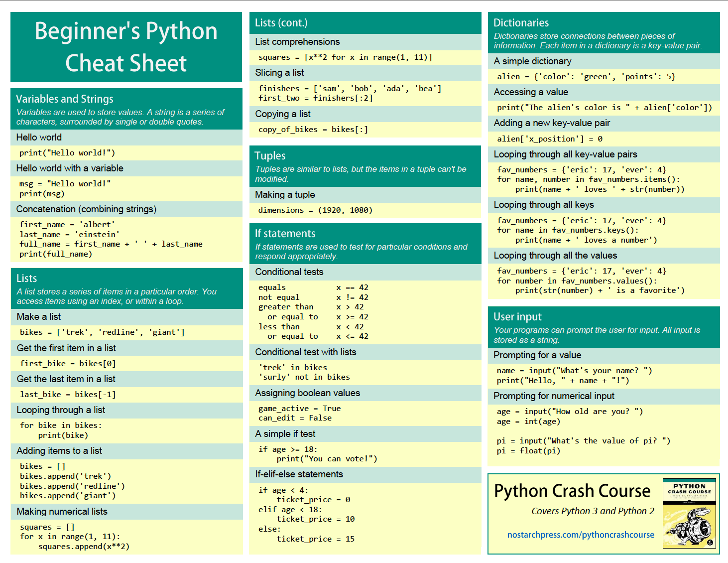
Task: Select the bikes = ['trek', 'redline', 'giant'] line
Action: 102,332
